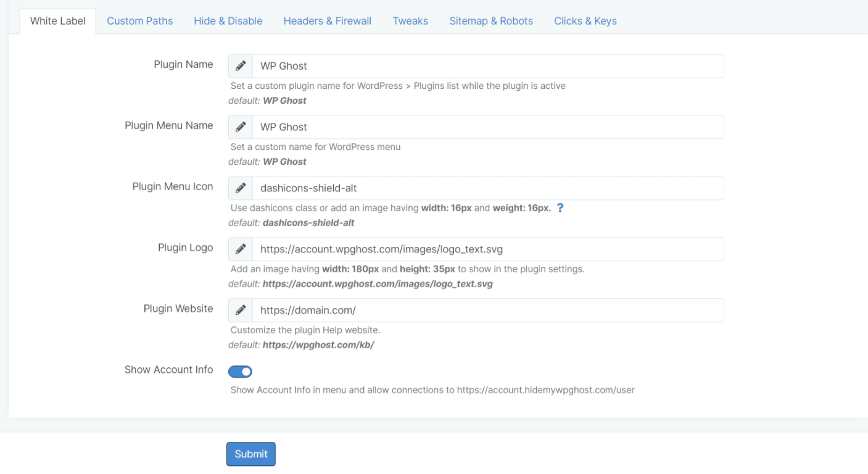Select the White Label tab
The image size is (868, 474).
pos(58,21)
